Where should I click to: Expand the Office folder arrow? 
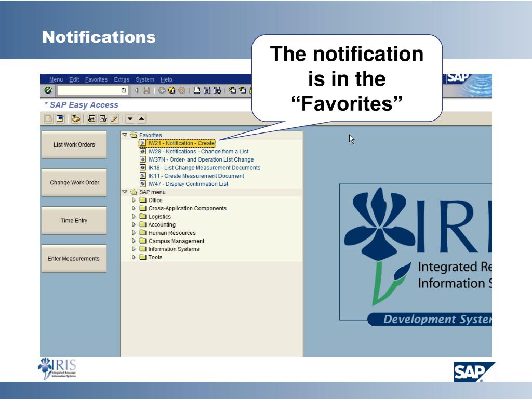pyautogui.click(x=134, y=200)
